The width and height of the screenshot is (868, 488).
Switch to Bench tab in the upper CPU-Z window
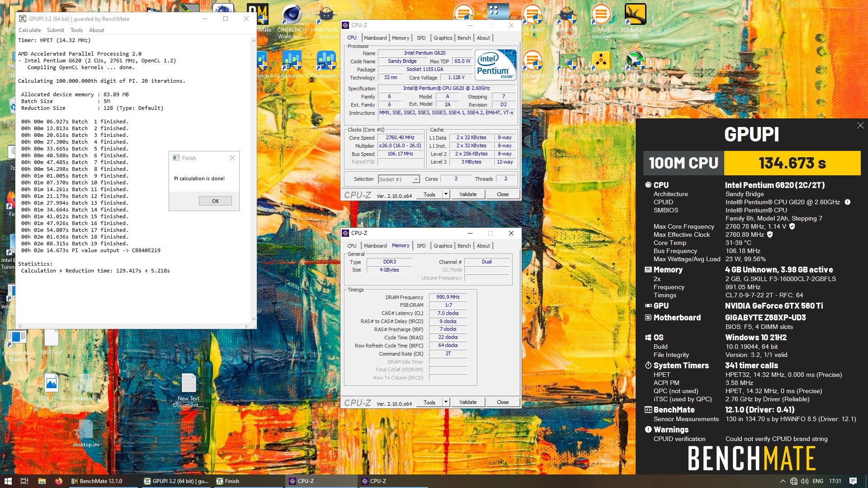pos(464,38)
